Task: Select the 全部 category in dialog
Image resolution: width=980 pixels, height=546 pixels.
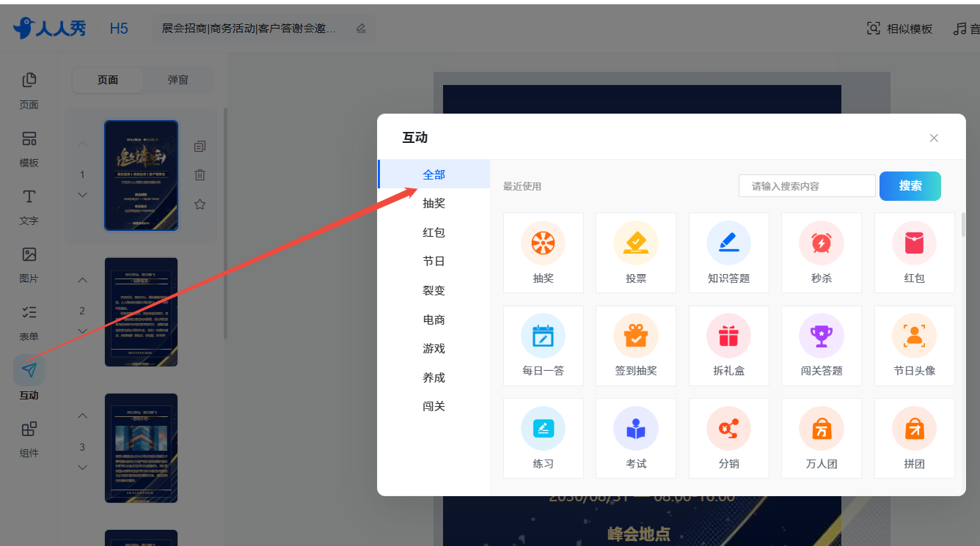Action: (434, 174)
